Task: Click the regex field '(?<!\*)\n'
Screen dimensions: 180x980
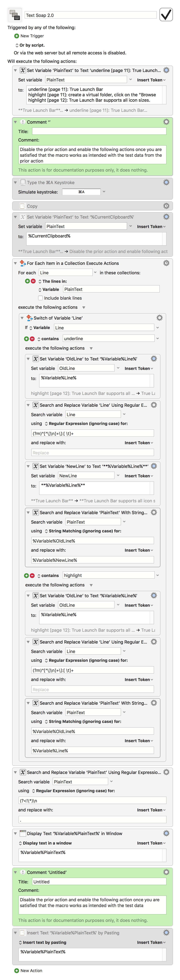Action: 93,800
